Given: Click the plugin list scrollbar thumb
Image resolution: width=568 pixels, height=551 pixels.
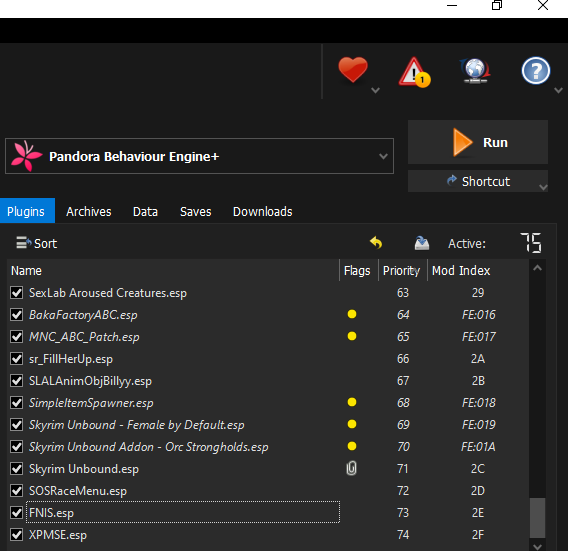Looking at the screenshot, I should 537,517.
